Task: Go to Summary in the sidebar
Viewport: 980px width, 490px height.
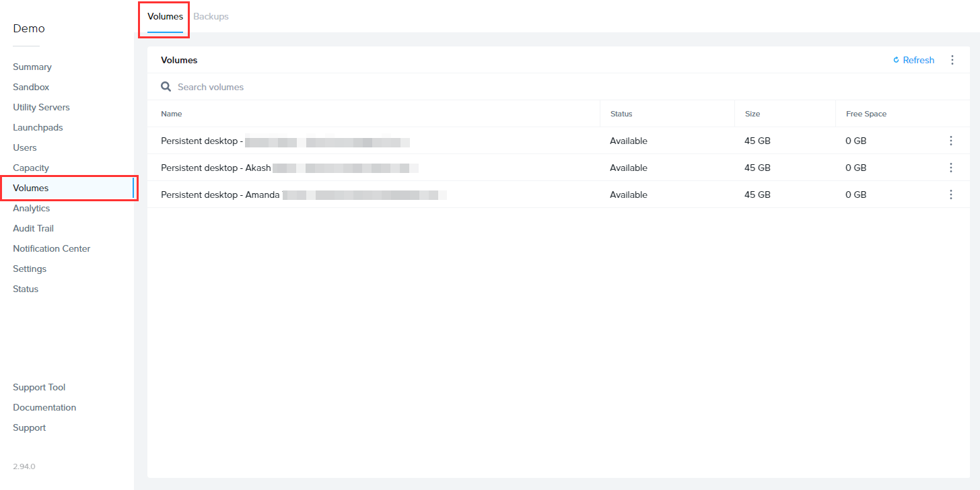Action: (32, 67)
